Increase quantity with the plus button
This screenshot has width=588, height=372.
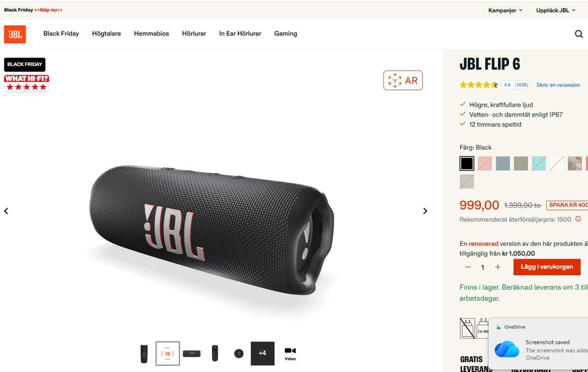click(497, 267)
